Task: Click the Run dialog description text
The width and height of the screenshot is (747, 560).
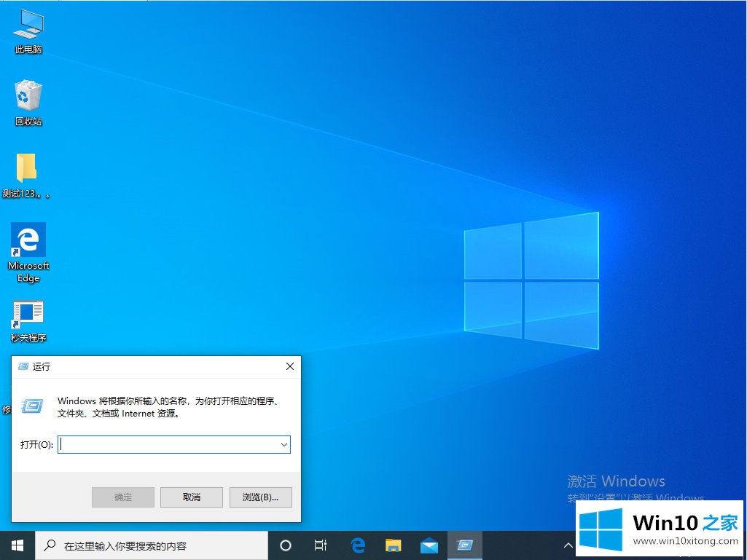Action: pyautogui.click(x=168, y=407)
